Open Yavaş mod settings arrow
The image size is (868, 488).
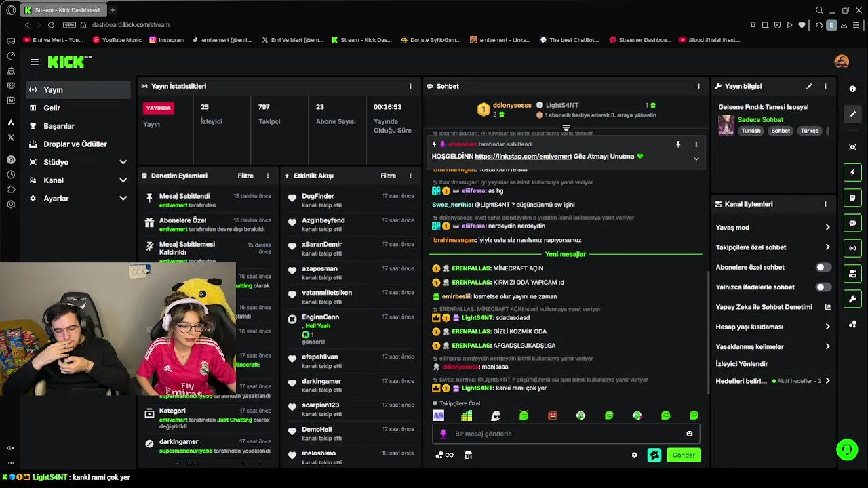pos(827,228)
